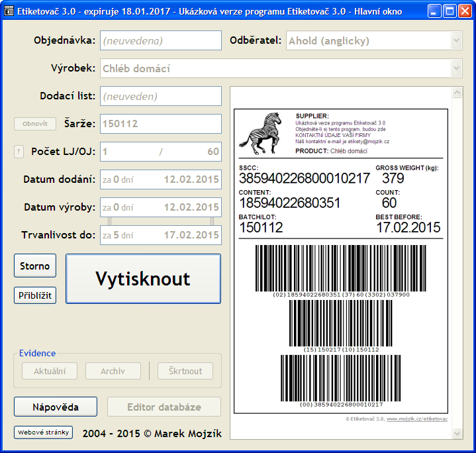The width and height of the screenshot is (476, 453).
Task: Click the Evidence group label
Action: (37, 353)
